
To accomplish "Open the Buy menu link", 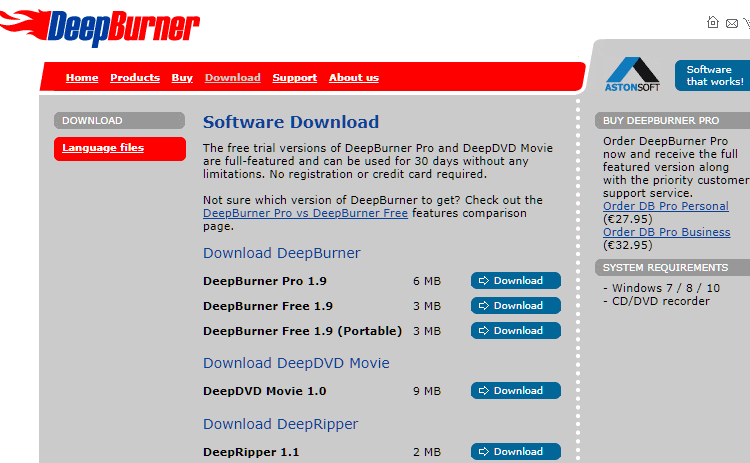I will click(x=182, y=77).
